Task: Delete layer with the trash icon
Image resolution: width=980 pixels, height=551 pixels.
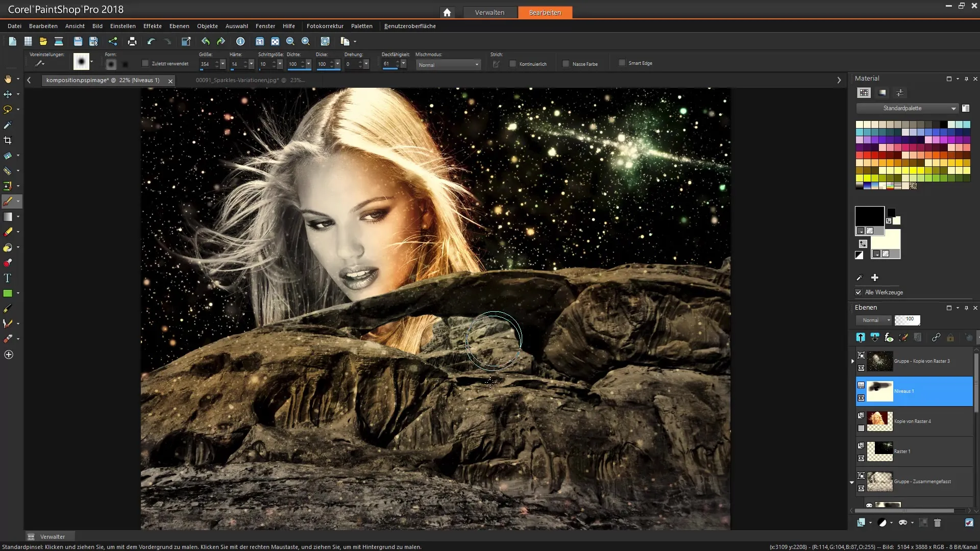Action: (937, 522)
